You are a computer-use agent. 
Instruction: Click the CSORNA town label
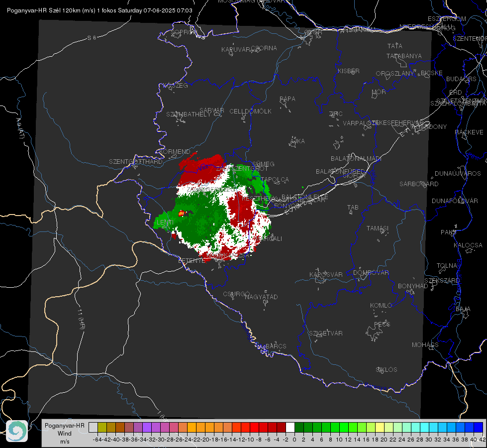point(264,48)
